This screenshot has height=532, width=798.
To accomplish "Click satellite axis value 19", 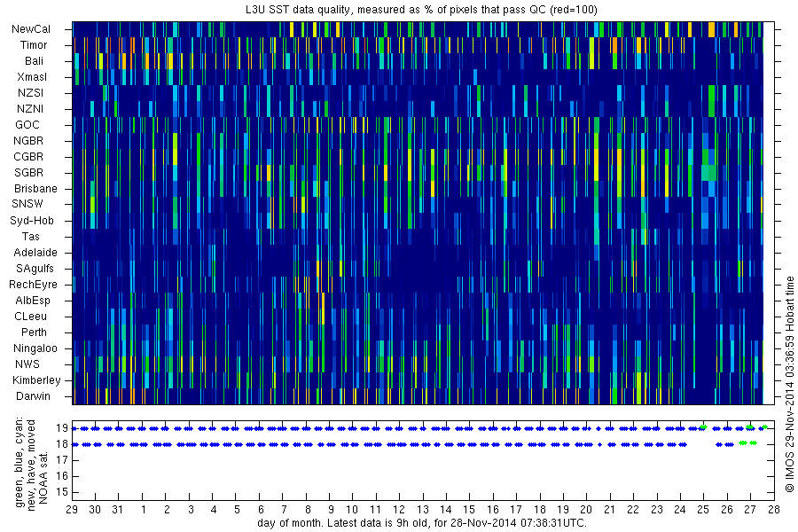I will [61, 428].
